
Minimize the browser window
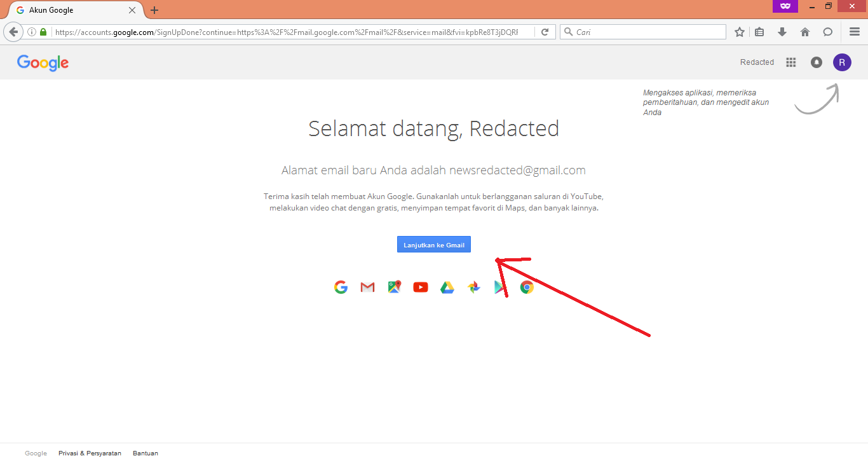812,6
